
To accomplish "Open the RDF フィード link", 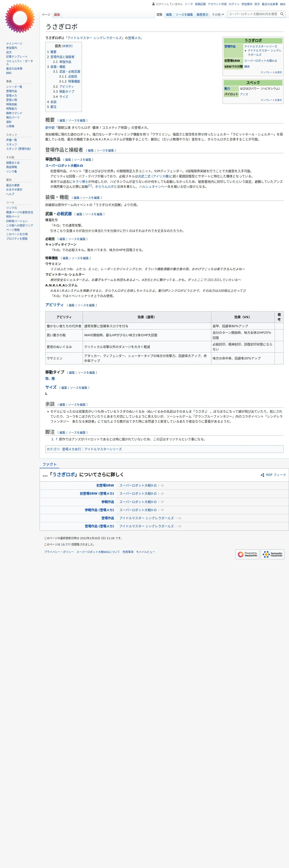I will pyautogui.click(x=276, y=475).
